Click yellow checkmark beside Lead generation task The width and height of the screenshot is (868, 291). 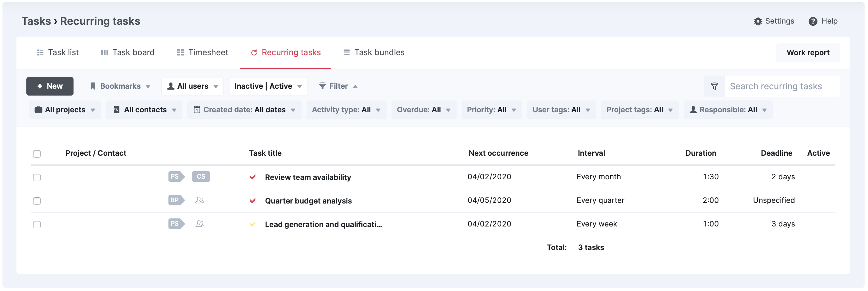click(x=253, y=224)
